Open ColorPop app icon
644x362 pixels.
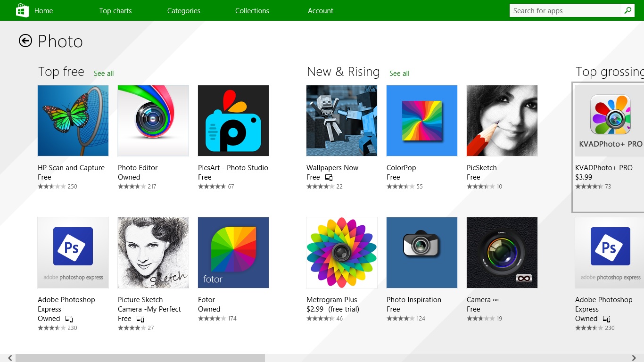pos(422,121)
